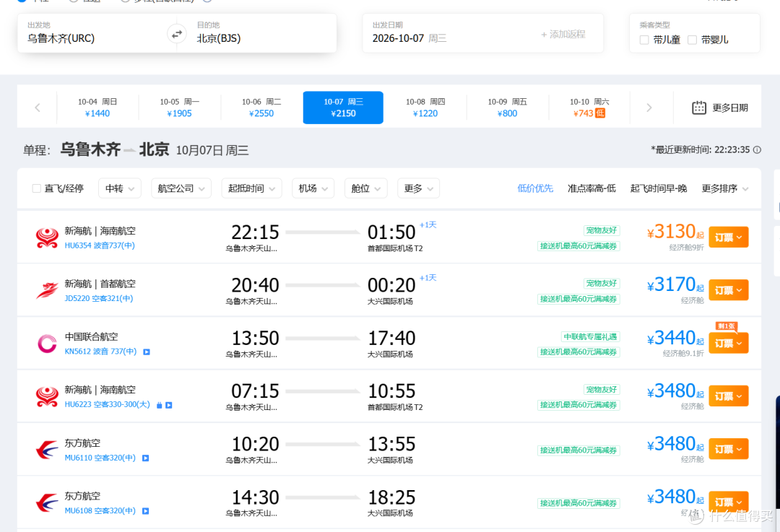780x532 pixels.
Task: Book the ¥3440 KN5612 flight
Action: (x=728, y=344)
